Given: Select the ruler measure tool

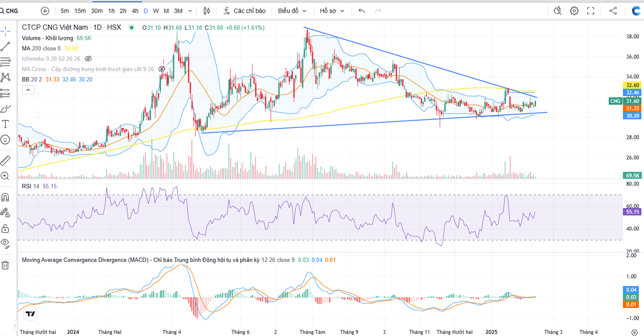Looking at the screenshot, I should pyautogui.click(x=6, y=160).
